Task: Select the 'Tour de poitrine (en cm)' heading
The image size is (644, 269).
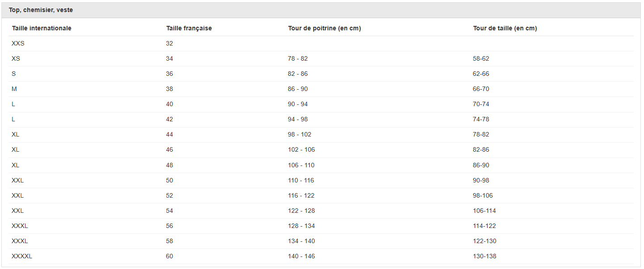Action: [x=324, y=28]
